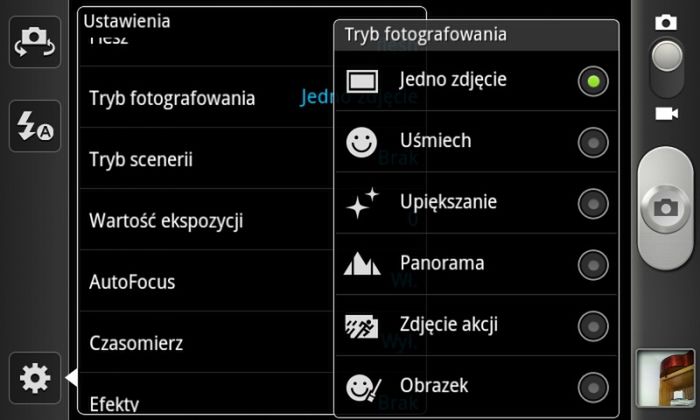
Task: Open the settings gear icon
Action: tap(35, 378)
